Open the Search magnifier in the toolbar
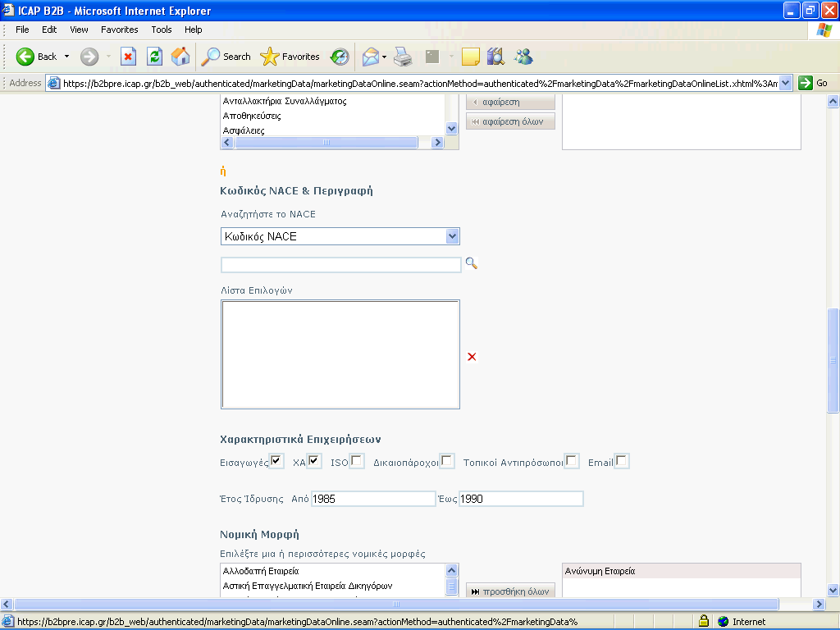 pyautogui.click(x=210, y=57)
